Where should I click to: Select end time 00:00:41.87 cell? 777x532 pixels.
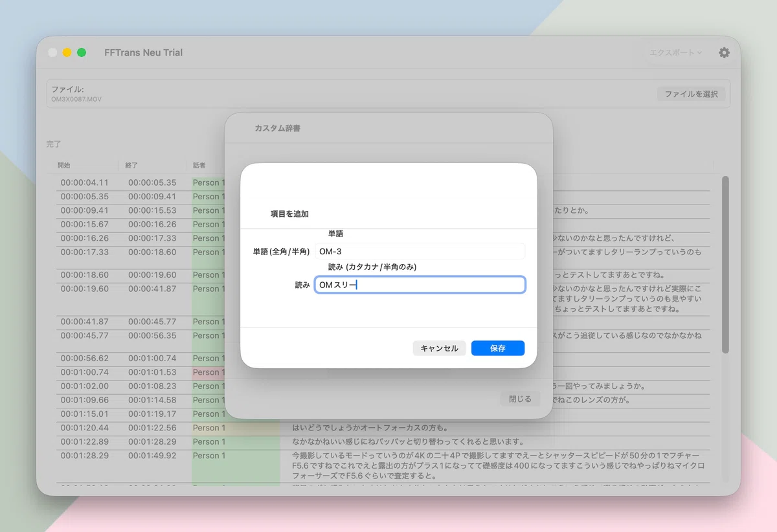tap(152, 289)
